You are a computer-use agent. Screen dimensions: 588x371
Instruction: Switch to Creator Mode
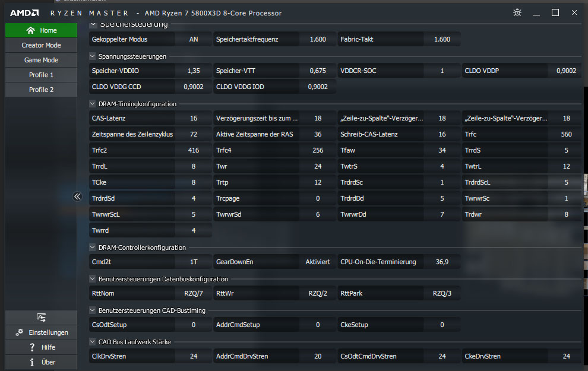tap(41, 45)
